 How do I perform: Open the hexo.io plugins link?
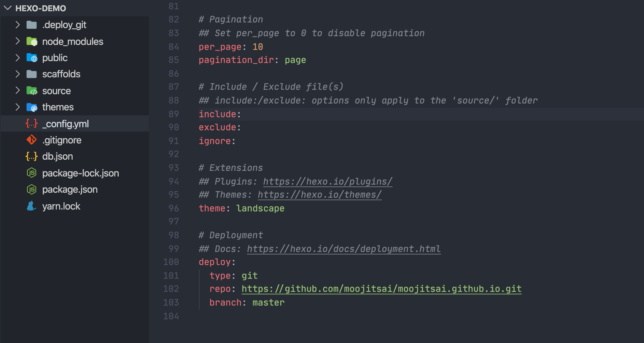click(x=328, y=181)
